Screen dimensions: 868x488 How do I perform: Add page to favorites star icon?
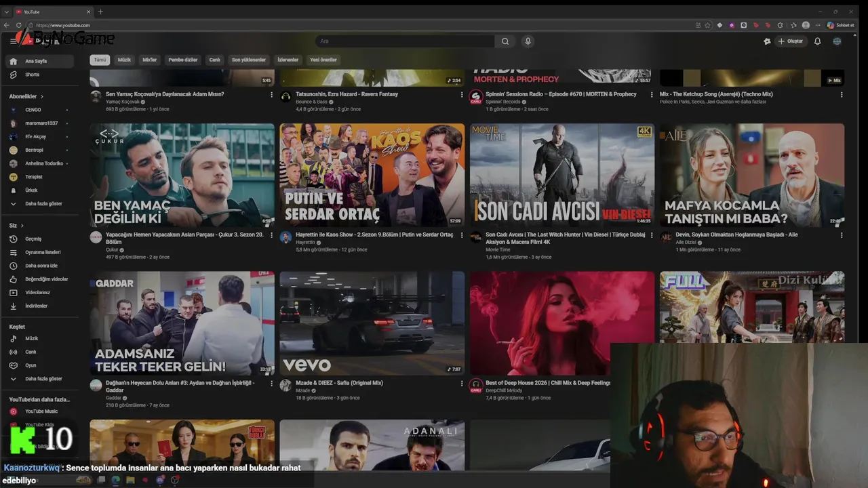tap(707, 25)
